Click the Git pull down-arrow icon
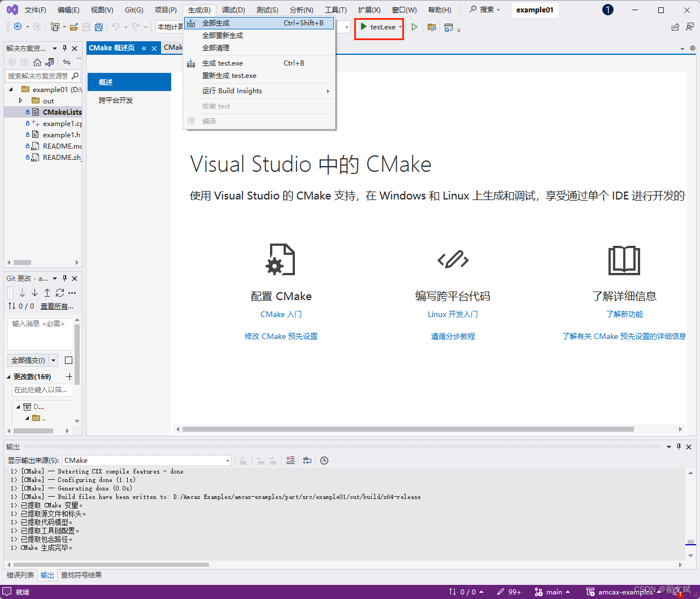Viewport: 700px width, 599px height. pos(34,293)
